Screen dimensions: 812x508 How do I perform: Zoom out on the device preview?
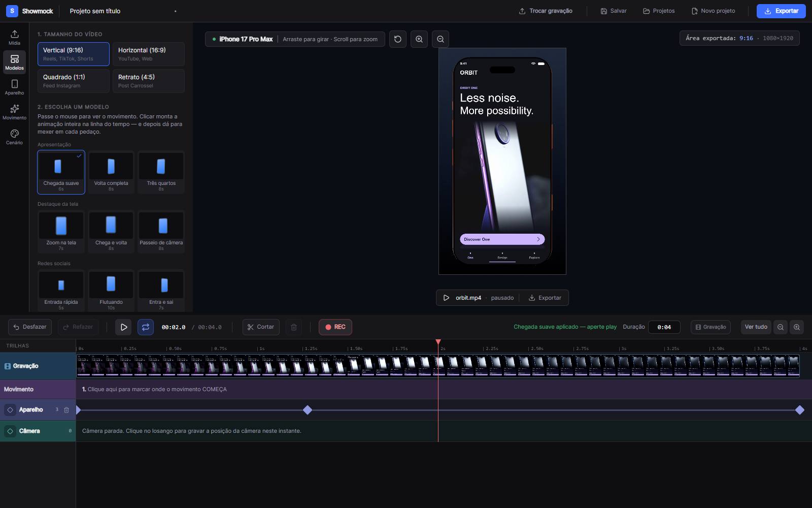(441, 39)
